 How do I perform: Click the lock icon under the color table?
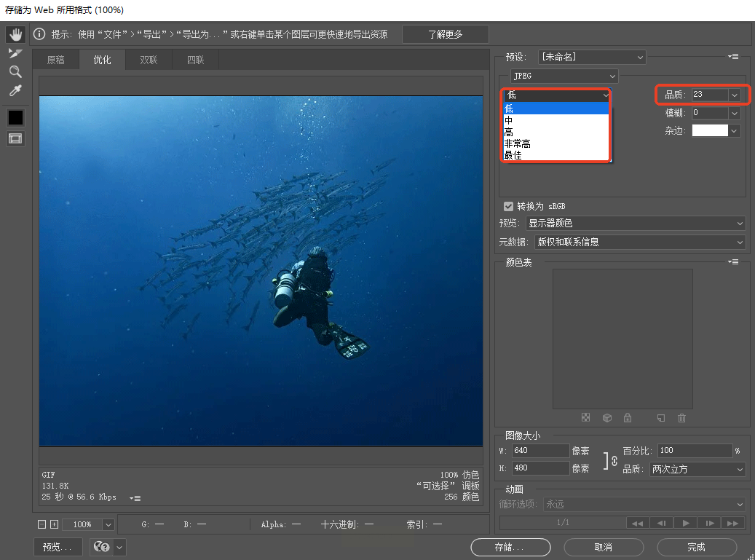[627, 418]
